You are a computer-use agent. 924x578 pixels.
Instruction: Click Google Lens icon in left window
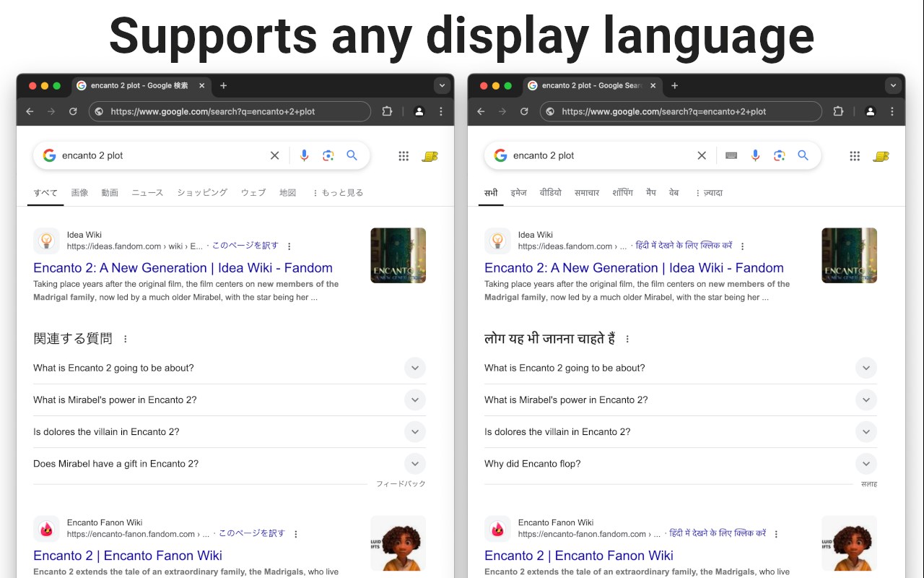[x=328, y=155]
